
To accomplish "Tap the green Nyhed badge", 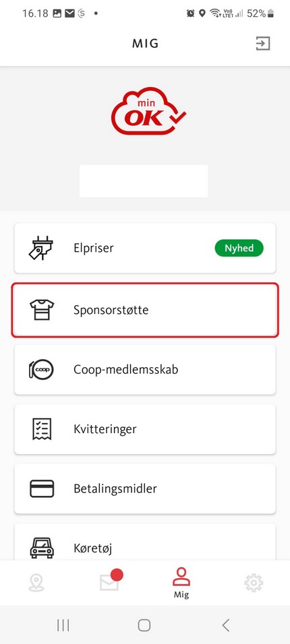I will tap(239, 248).
